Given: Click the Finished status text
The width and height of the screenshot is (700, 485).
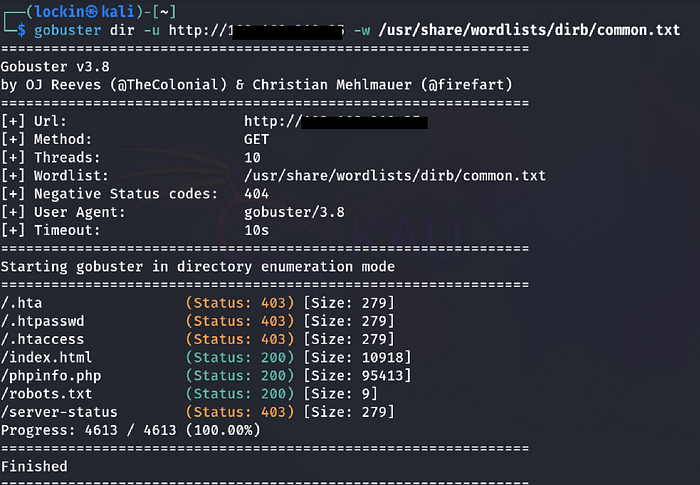Looking at the screenshot, I should click(34, 466).
